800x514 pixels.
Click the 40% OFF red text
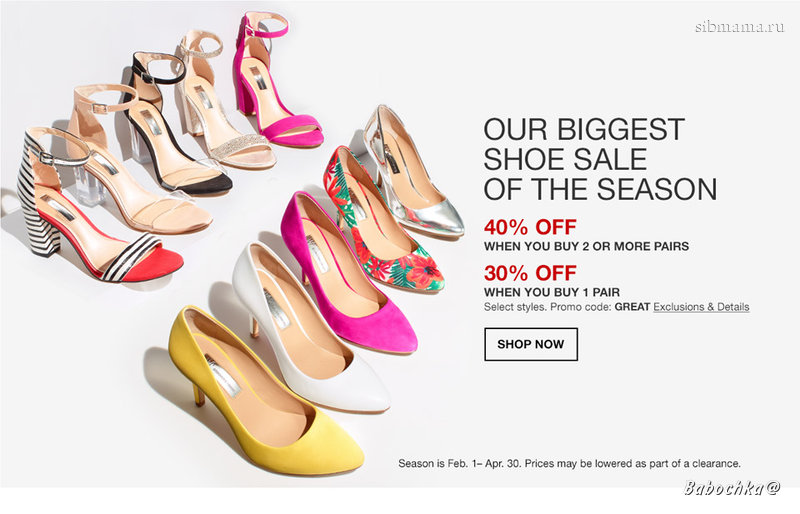pyautogui.click(x=530, y=227)
